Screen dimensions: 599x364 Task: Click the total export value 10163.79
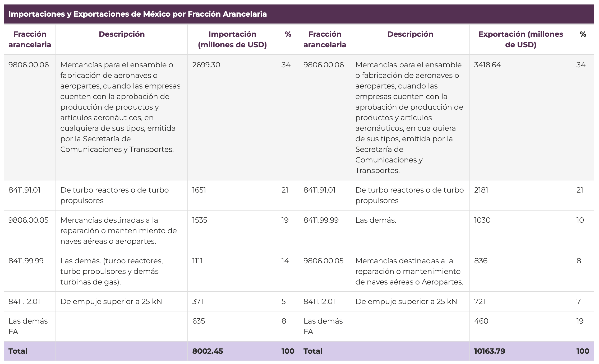click(490, 351)
